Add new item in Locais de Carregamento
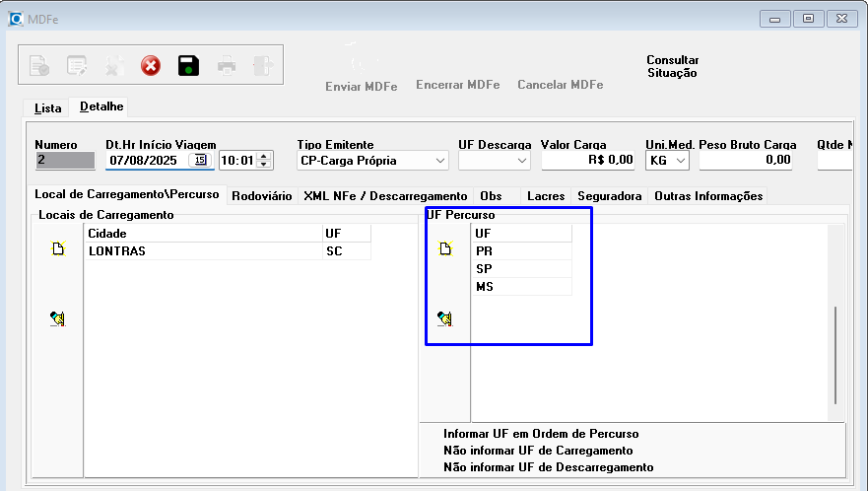868x491 pixels. coord(58,250)
